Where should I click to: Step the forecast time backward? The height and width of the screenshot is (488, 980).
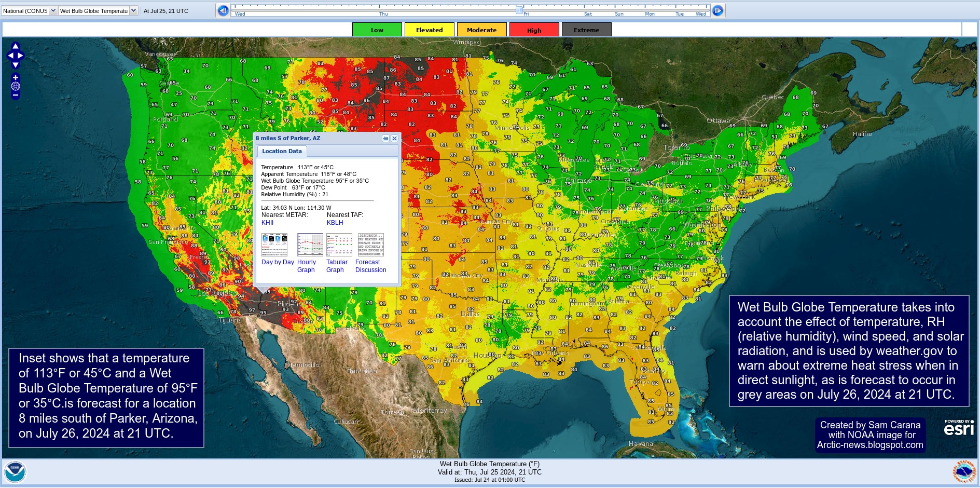coord(223,10)
